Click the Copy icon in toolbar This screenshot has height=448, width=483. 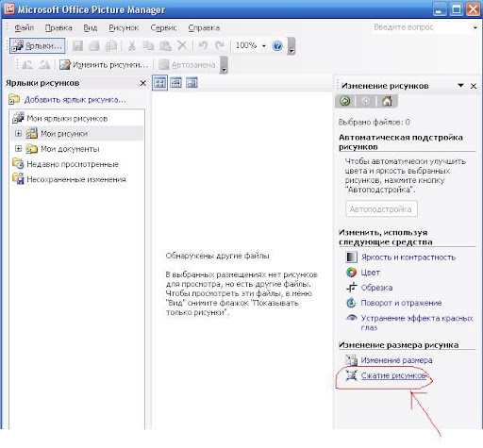pyautogui.click(x=148, y=46)
